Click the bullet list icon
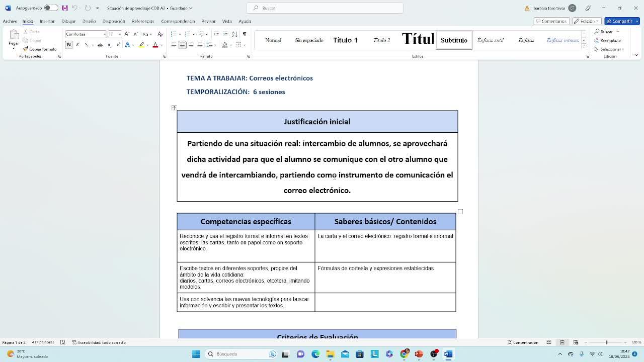The height and width of the screenshot is (362, 644). [x=174, y=34]
